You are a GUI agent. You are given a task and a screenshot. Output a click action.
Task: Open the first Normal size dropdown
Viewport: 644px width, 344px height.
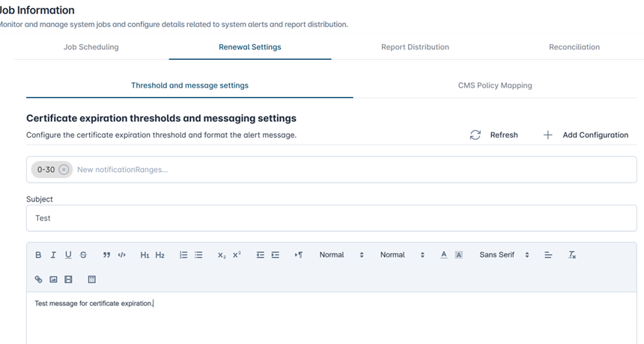(341, 255)
